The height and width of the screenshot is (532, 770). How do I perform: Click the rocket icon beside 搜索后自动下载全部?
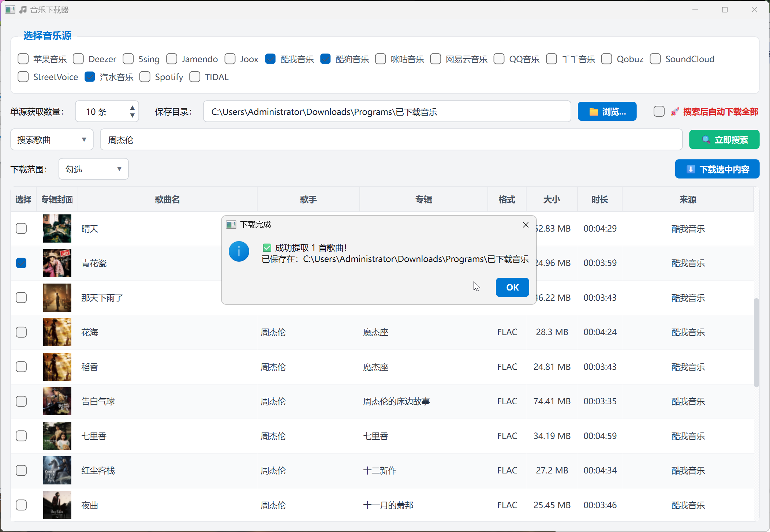coord(674,112)
